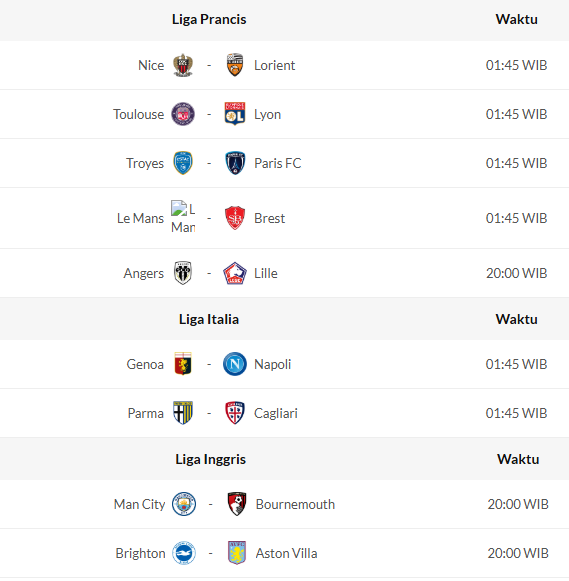
Task: Select the Liga Prancis header
Action: [209, 19]
